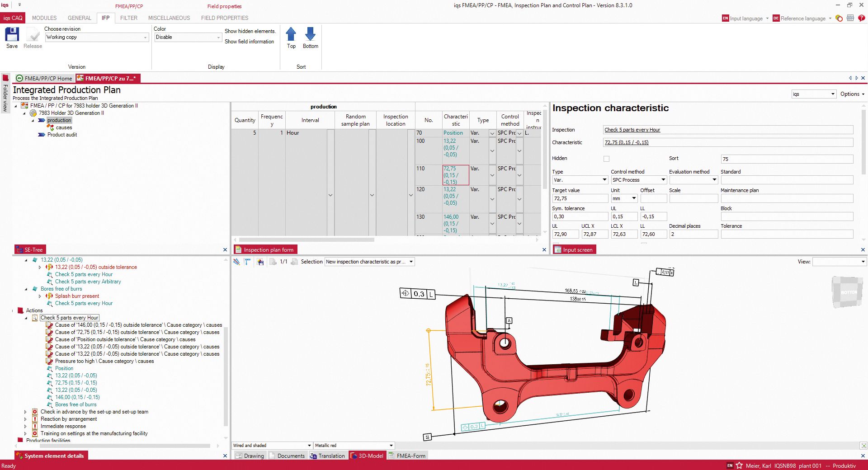Enable the Hidden checkbox for the inspection characteristic
The height and width of the screenshot is (470, 868).
[606, 159]
